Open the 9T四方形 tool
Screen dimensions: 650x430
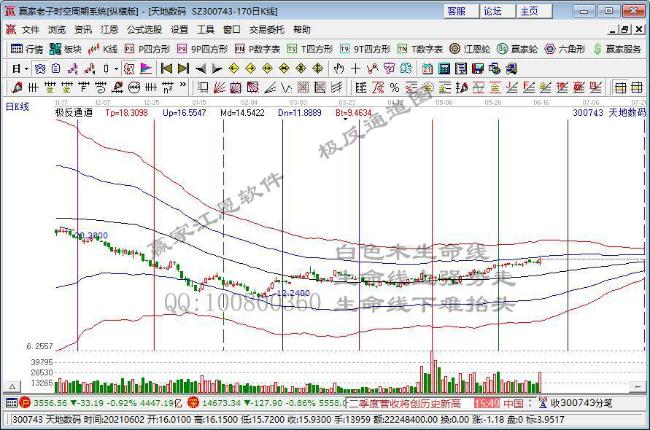pyautogui.click(x=365, y=49)
